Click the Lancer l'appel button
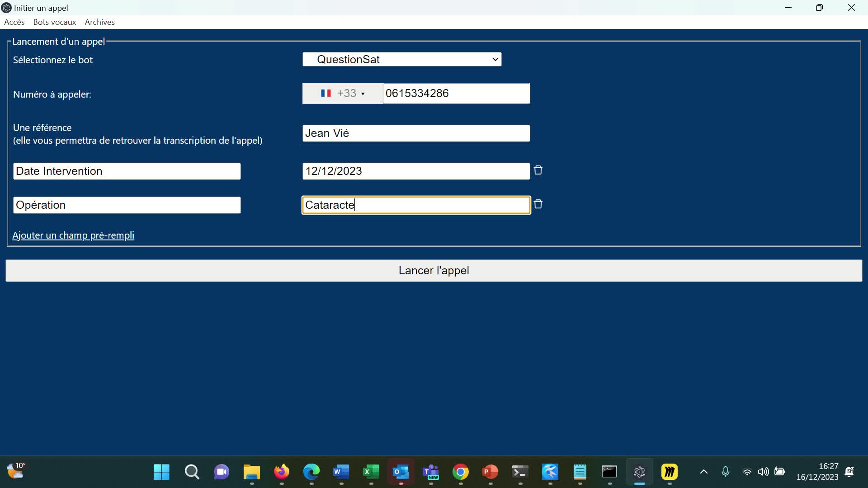 click(x=434, y=271)
